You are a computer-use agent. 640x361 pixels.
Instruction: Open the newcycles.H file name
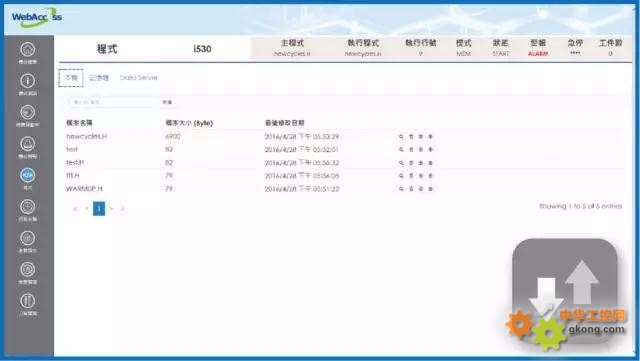[87, 136]
